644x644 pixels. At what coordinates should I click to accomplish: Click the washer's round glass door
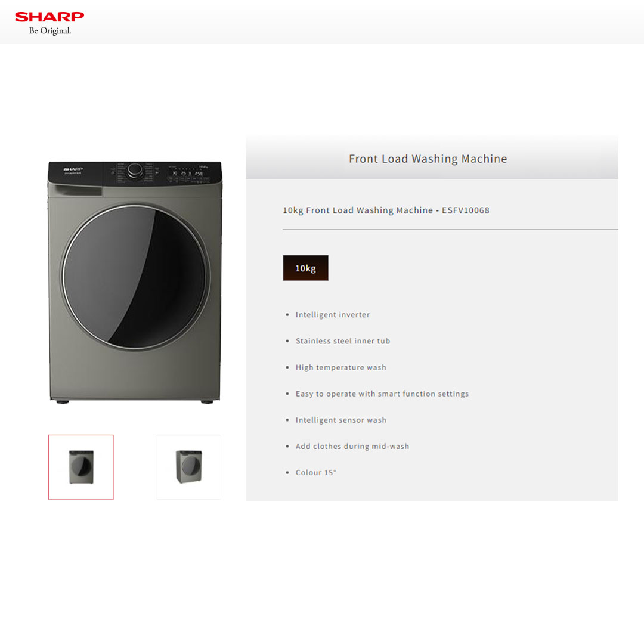point(135,278)
